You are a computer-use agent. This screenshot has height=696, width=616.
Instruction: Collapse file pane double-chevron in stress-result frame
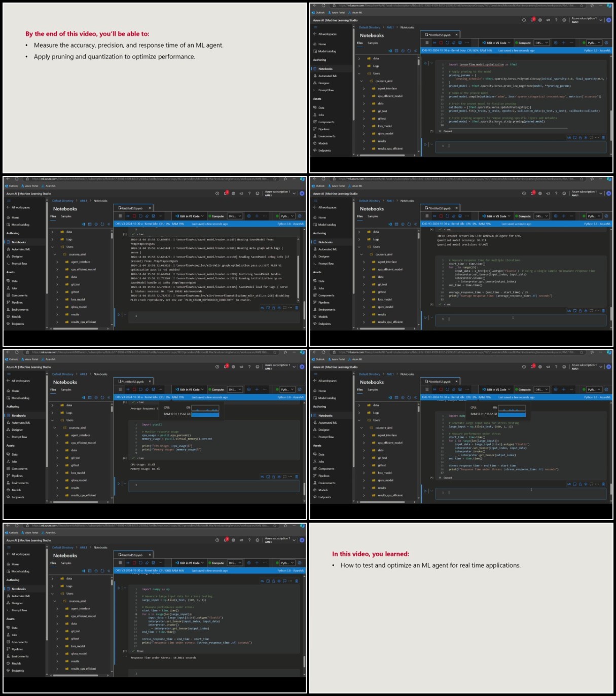click(x=108, y=571)
